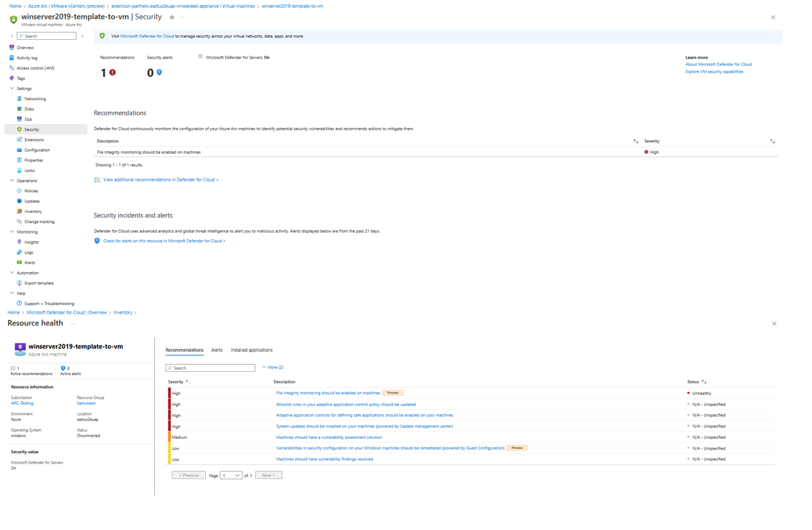Select the Extensions sidebar item
812x530 pixels.
(x=35, y=139)
